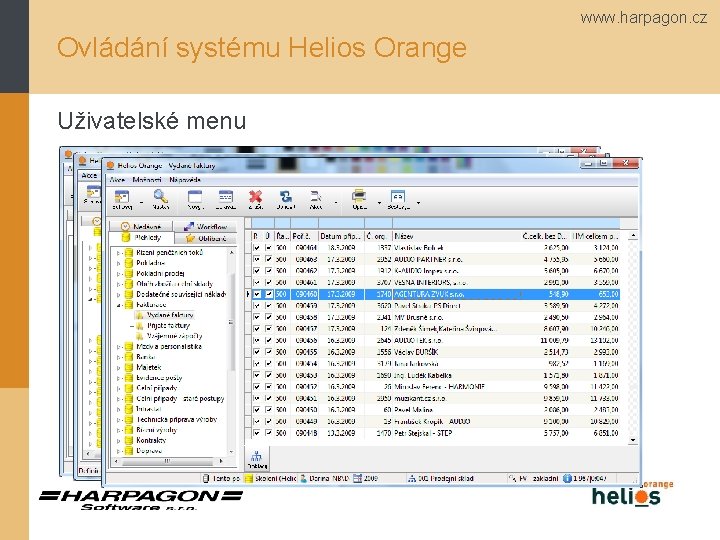Click the blue refresh arrows icon

(286, 197)
